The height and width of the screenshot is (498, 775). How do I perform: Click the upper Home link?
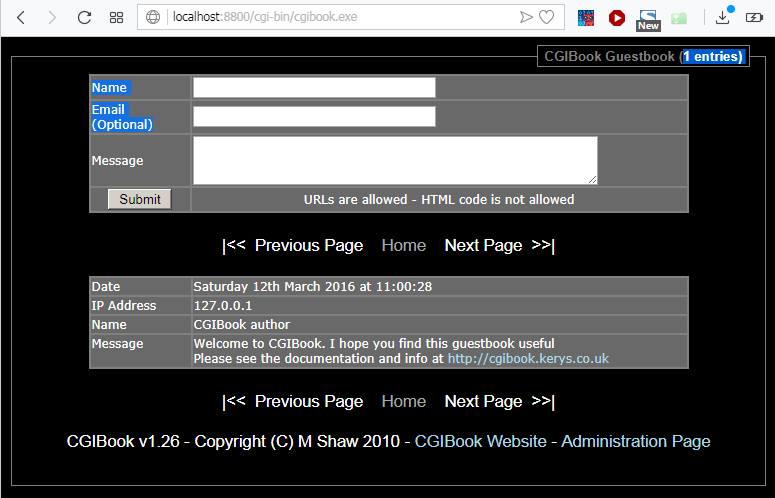(x=404, y=246)
